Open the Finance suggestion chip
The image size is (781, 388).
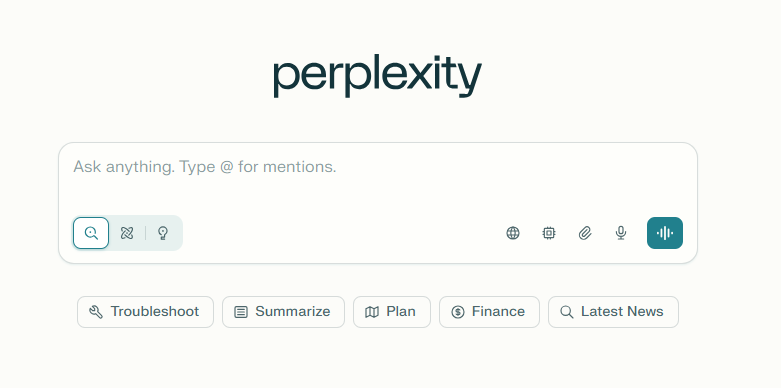click(489, 312)
